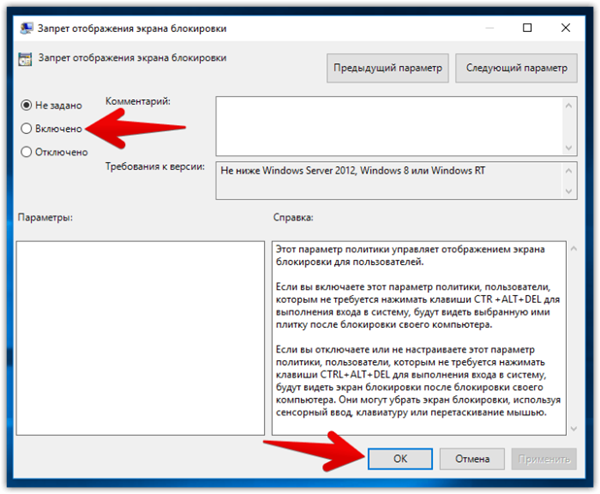Click the 'Параметры:' label
Screen dimensions: 600x494
45,218
